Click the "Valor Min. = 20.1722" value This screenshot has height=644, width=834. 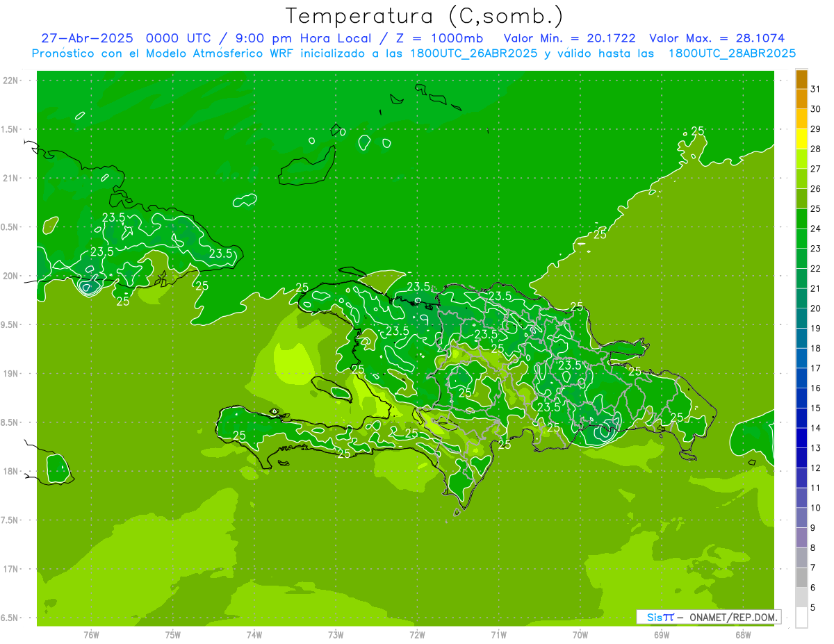click(x=569, y=38)
